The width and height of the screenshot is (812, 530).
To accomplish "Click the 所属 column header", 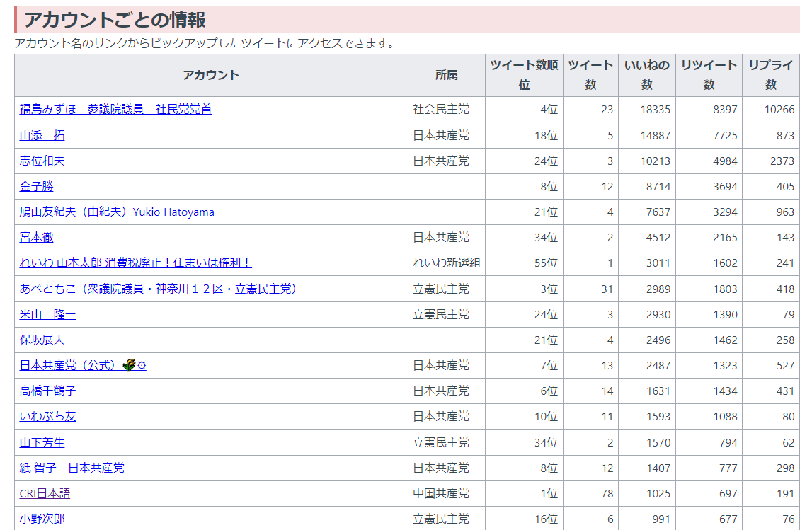I will 447,75.
